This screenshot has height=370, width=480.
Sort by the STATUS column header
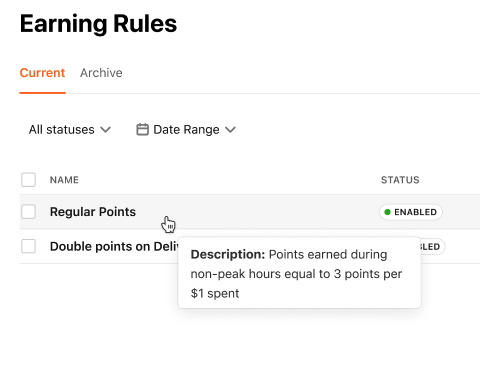400,180
